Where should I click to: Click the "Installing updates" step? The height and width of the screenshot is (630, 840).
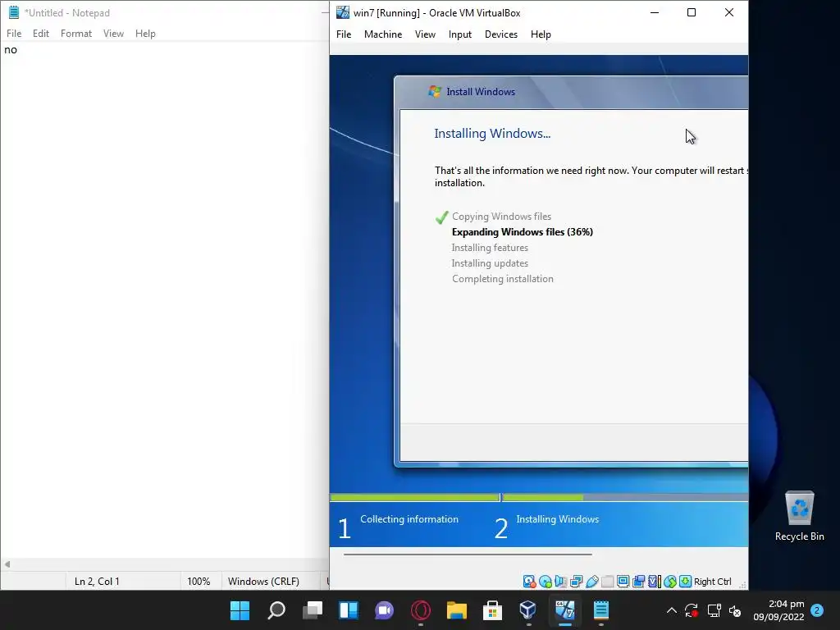(x=490, y=263)
